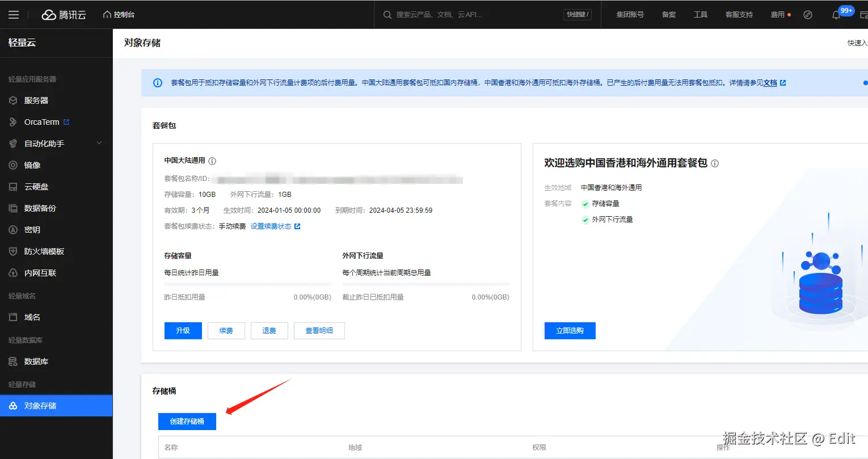Screen dimensions: 868x459
Task: Click the 对象存储 sidebar icon
Action: point(13,406)
